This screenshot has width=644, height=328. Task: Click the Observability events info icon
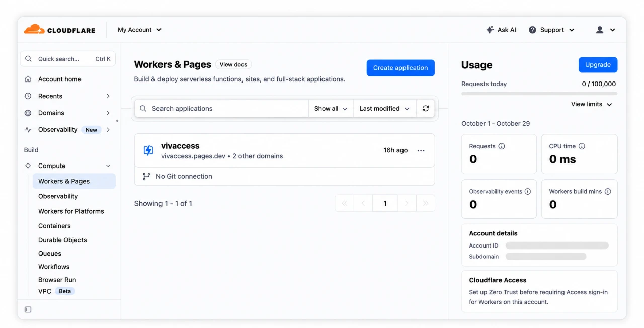pyautogui.click(x=528, y=191)
